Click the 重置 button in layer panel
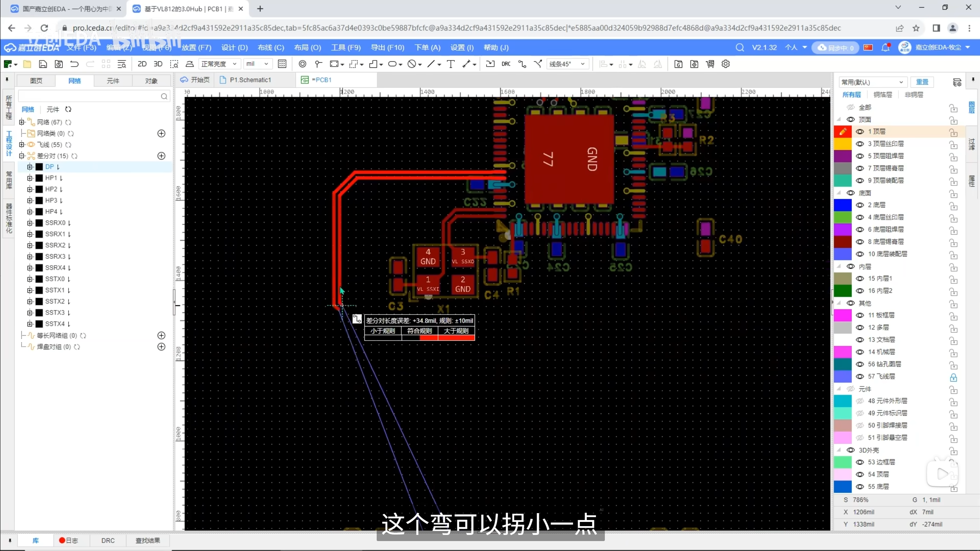 (922, 82)
